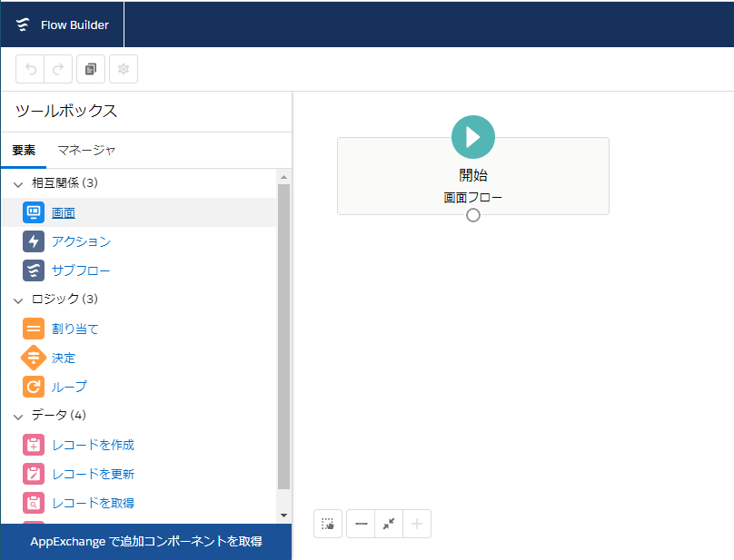Click the レコードを更新 link

tap(94, 474)
